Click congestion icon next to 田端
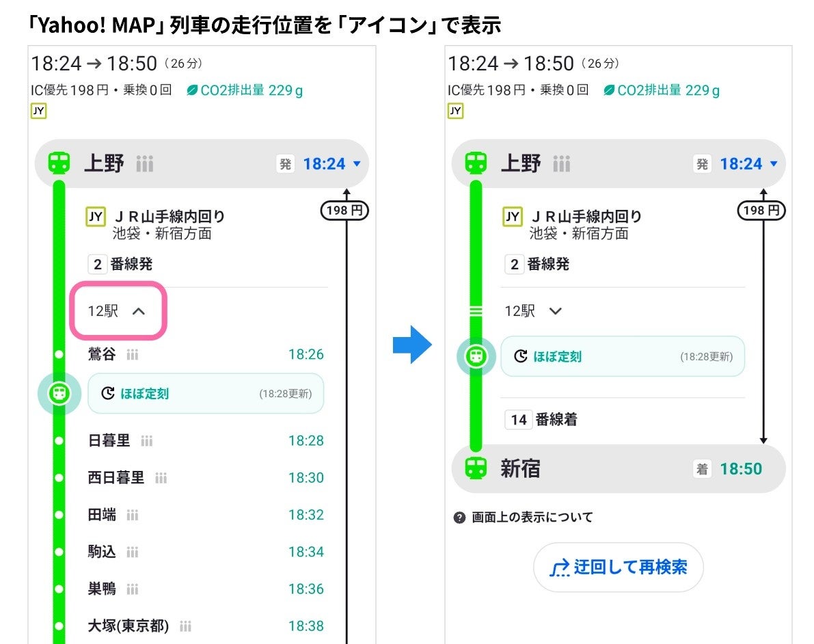Image resolution: width=814 pixels, height=644 pixels. click(133, 515)
